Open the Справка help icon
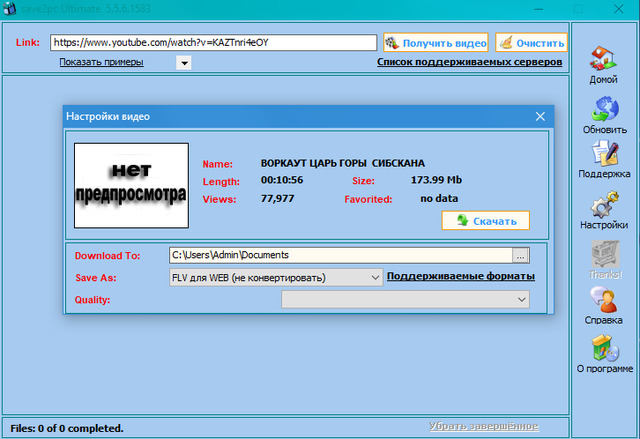The image size is (640, 439). [x=604, y=300]
